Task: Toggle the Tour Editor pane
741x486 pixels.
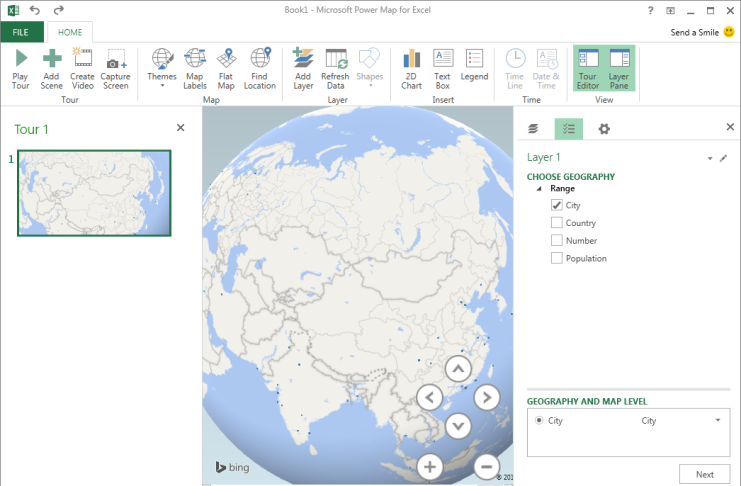Action: pyautogui.click(x=588, y=69)
